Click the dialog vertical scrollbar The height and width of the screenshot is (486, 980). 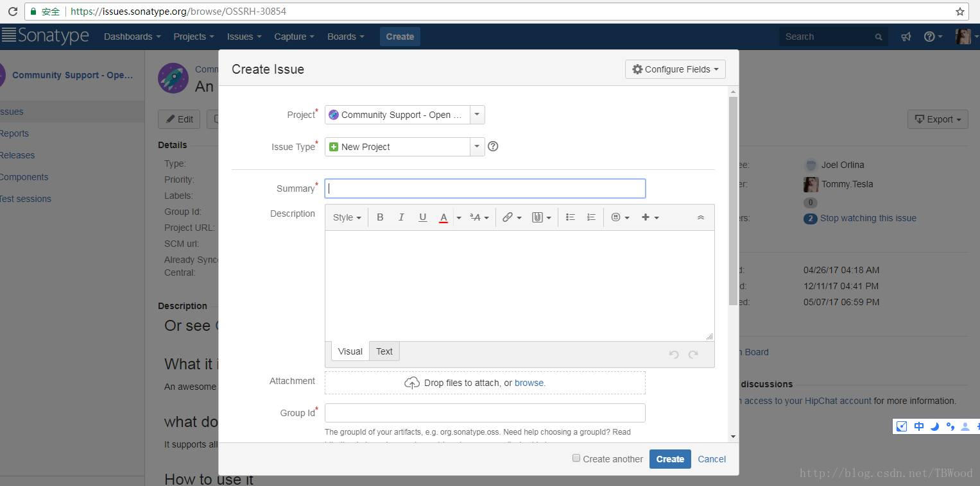pos(733,201)
